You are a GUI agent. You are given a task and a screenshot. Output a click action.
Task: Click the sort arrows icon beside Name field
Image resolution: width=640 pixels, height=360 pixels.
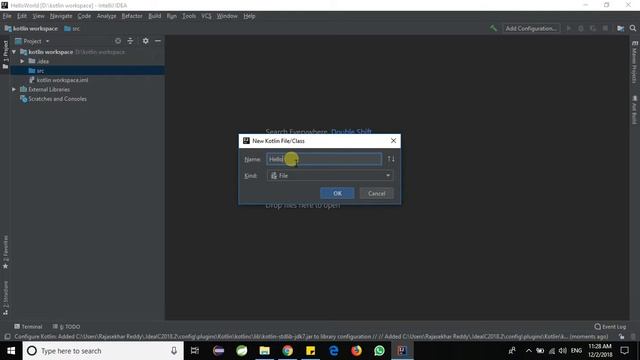click(391, 159)
